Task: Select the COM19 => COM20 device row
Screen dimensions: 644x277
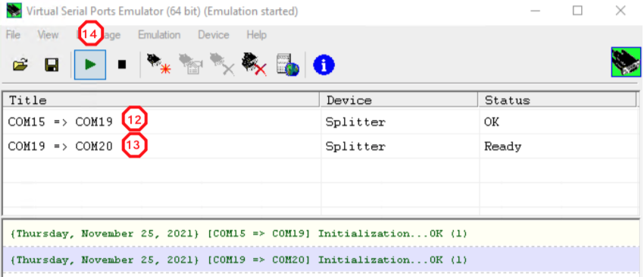Action: (x=320, y=146)
